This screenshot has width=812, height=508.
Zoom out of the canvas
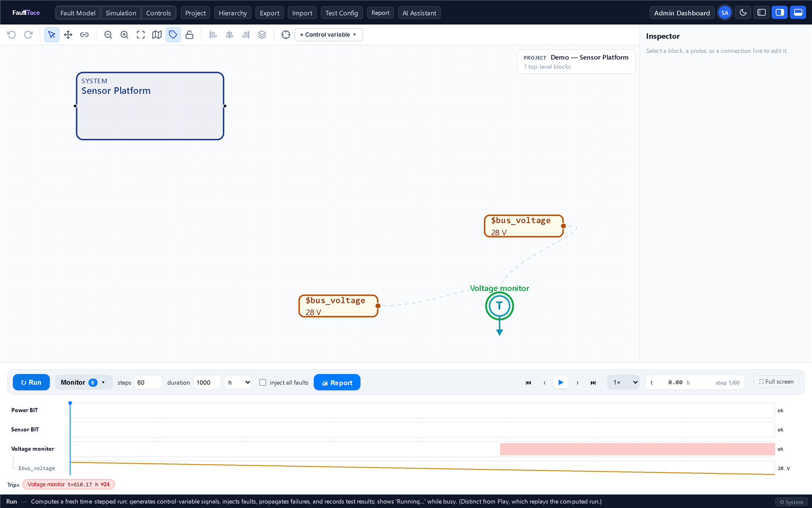click(x=108, y=35)
